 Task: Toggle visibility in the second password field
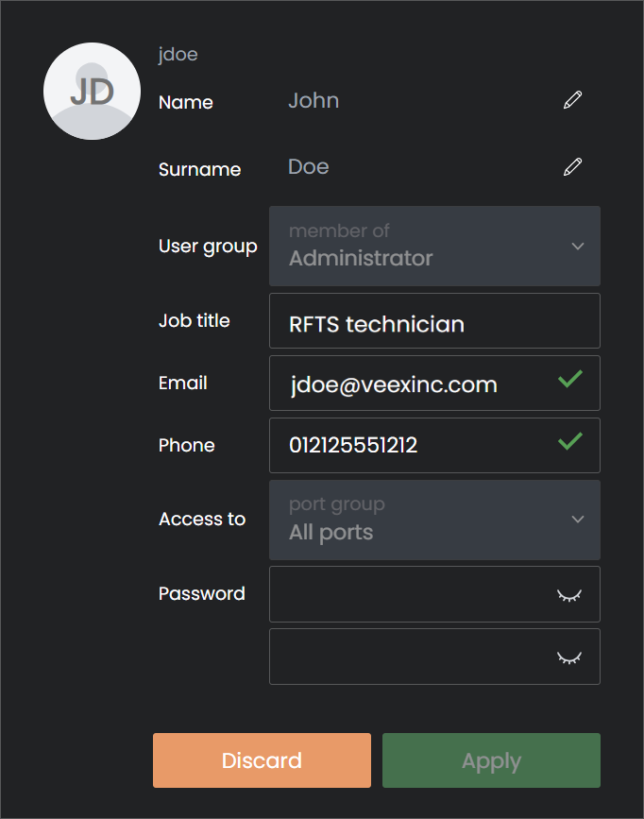point(568,657)
